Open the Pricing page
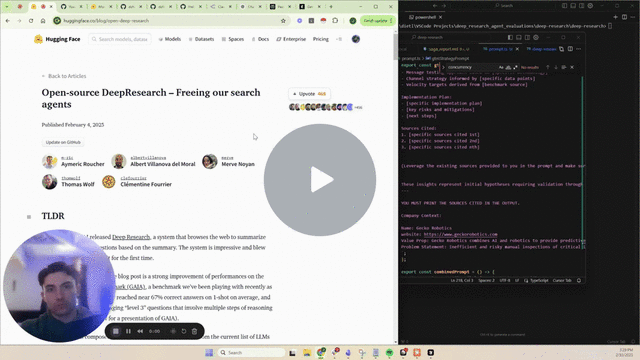Screen dimensions: 640x360 (x=321, y=39)
